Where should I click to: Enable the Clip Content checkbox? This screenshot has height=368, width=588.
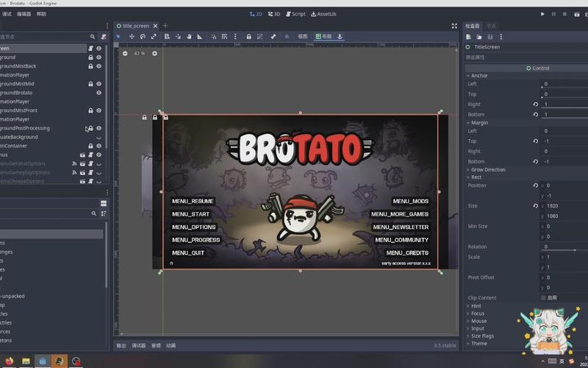(543, 298)
